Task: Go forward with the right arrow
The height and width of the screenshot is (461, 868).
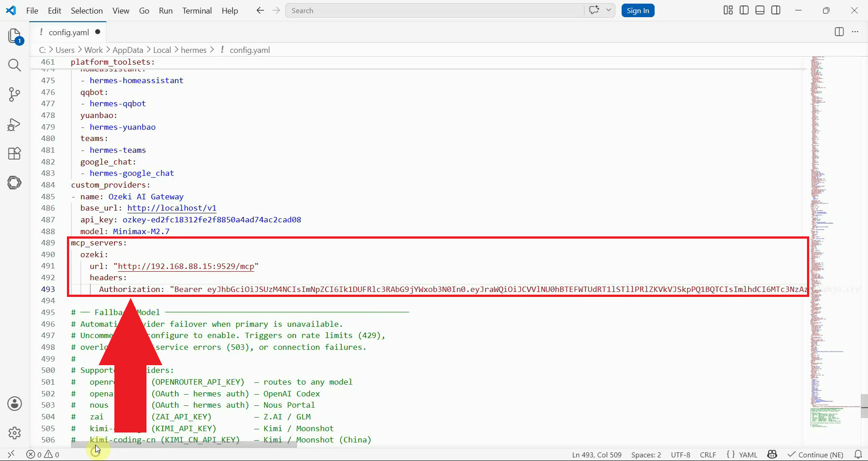Action: tap(276, 10)
